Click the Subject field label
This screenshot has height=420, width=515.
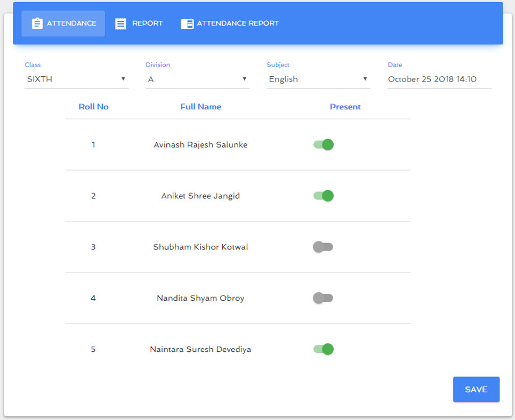[278, 65]
